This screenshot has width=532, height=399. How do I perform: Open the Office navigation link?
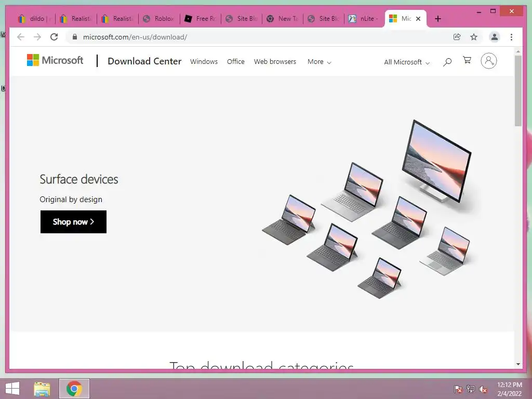(236, 62)
